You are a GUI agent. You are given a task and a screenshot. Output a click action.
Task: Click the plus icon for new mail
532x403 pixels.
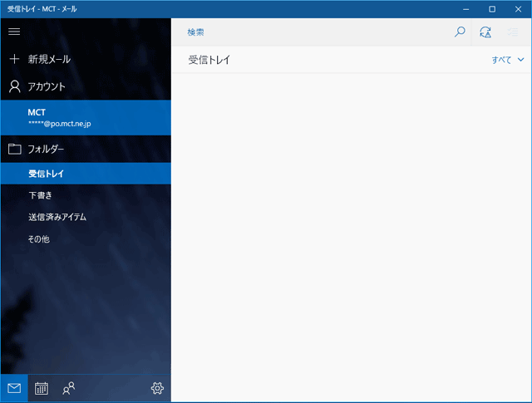pos(14,59)
